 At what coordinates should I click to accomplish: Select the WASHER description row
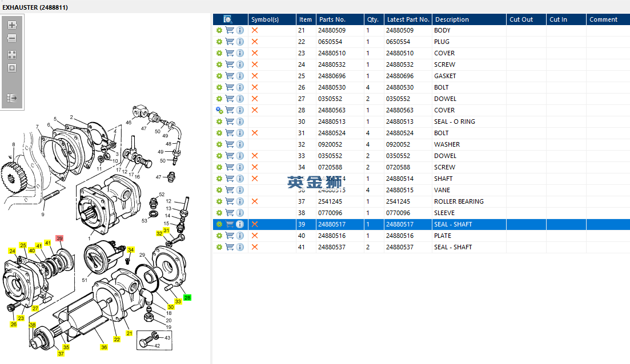coord(447,144)
